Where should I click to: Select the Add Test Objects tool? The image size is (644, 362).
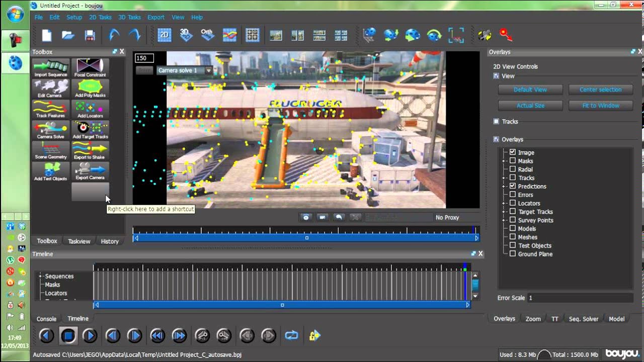(51, 171)
